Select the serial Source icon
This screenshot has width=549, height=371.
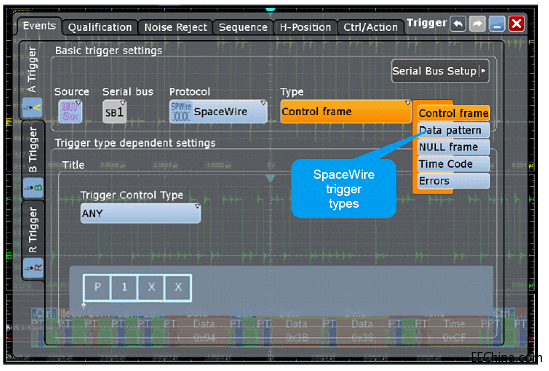click(x=70, y=112)
